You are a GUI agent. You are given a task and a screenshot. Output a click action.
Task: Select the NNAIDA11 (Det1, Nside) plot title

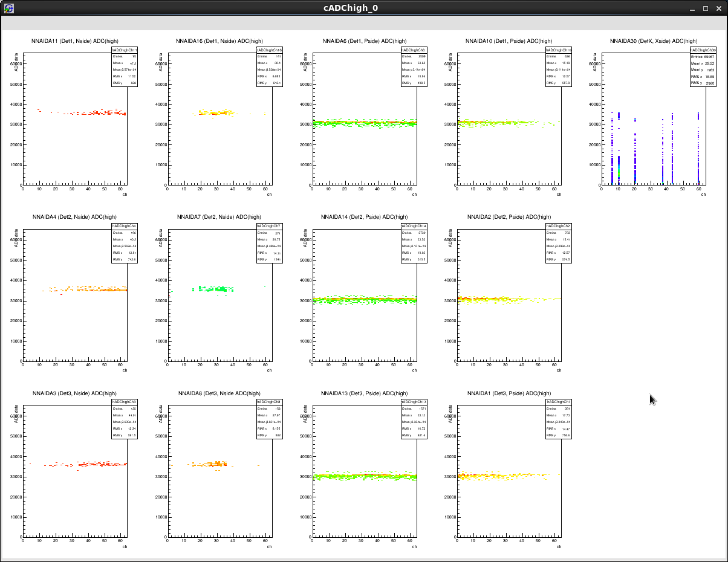pos(75,41)
